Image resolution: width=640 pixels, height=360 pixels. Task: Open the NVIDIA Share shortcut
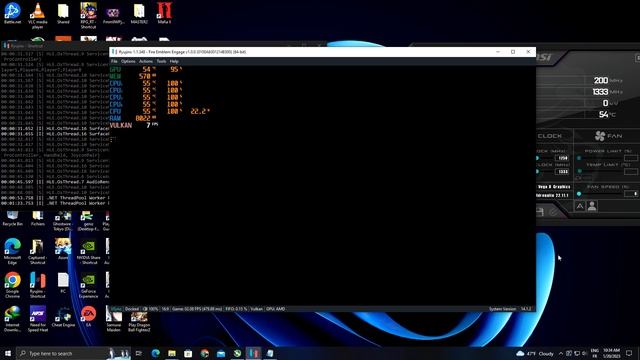pyautogui.click(x=88, y=251)
